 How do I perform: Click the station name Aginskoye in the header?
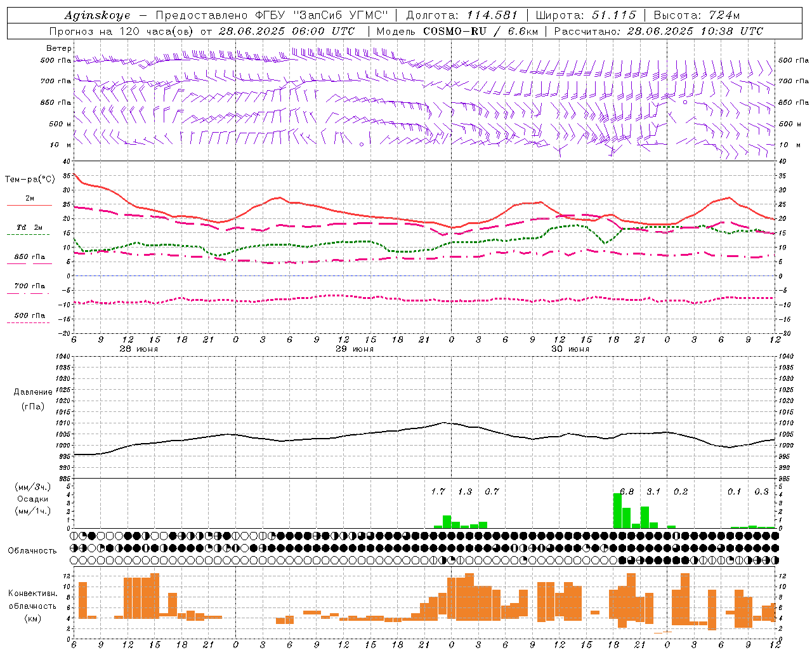(97, 15)
